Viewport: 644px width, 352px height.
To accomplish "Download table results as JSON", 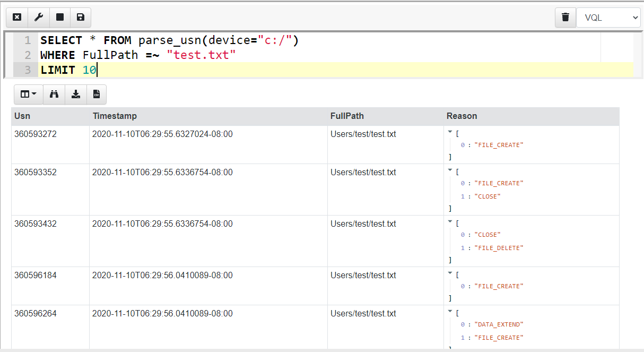I will [75, 95].
